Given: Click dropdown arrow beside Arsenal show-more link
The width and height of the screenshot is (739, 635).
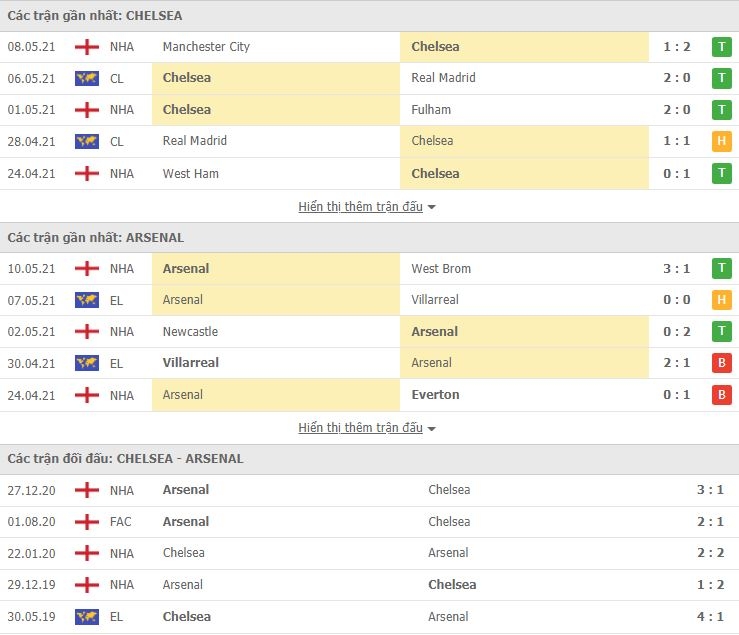Looking at the screenshot, I should (x=431, y=429).
